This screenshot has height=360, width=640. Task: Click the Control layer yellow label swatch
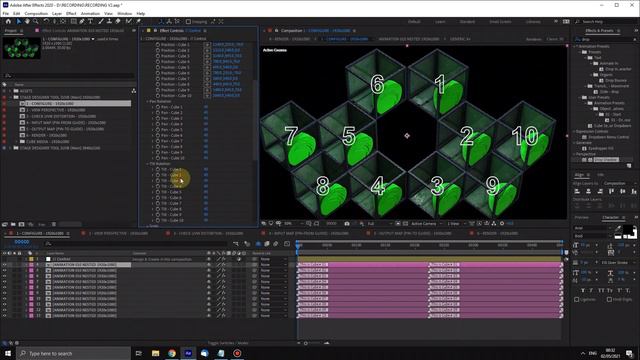(31, 259)
